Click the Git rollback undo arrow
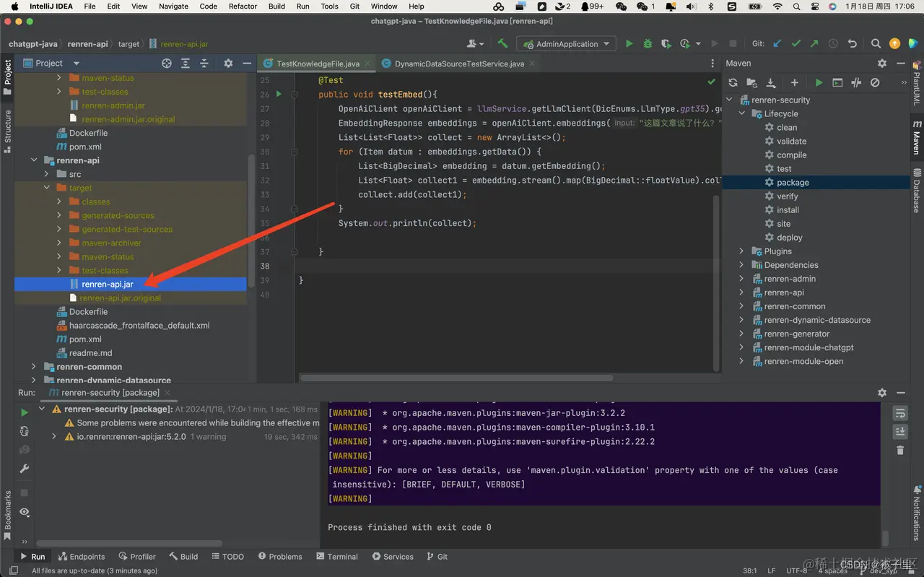The image size is (924, 577). [x=853, y=44]
